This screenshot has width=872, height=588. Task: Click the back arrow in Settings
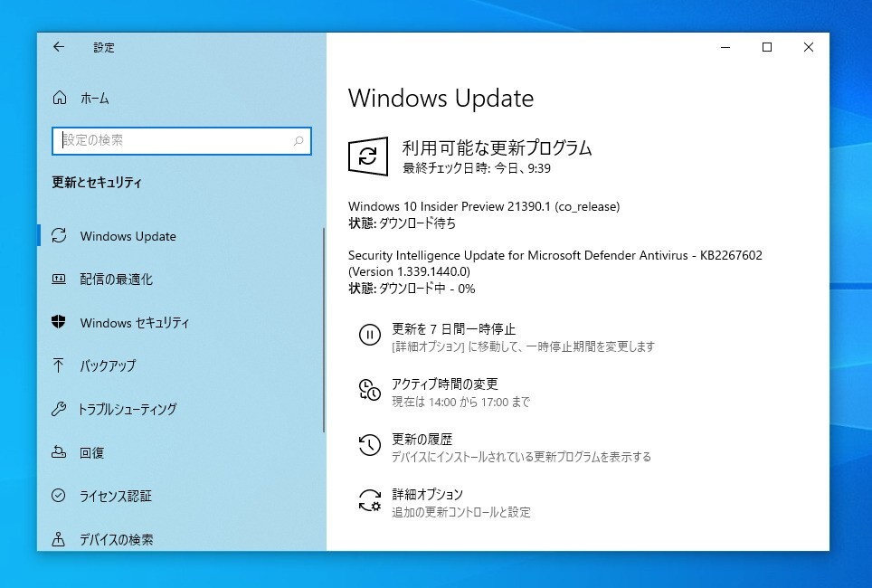coord(57,47)
